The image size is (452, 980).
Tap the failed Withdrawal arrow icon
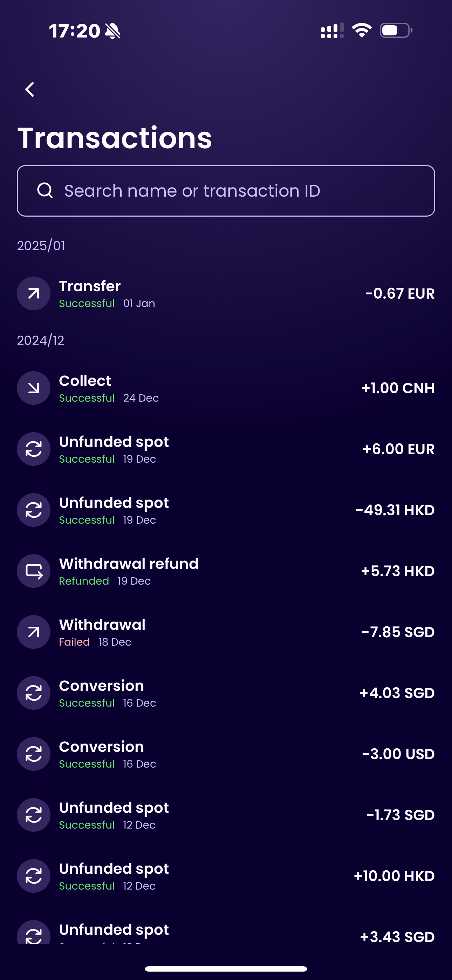[34, 632]
